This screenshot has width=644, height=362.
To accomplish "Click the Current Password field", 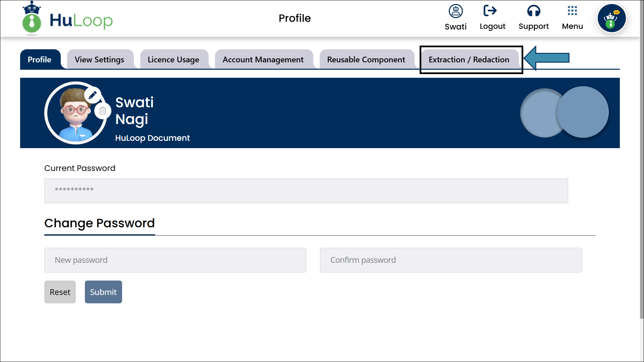I will pyautogui.click(x=306, y=190).
